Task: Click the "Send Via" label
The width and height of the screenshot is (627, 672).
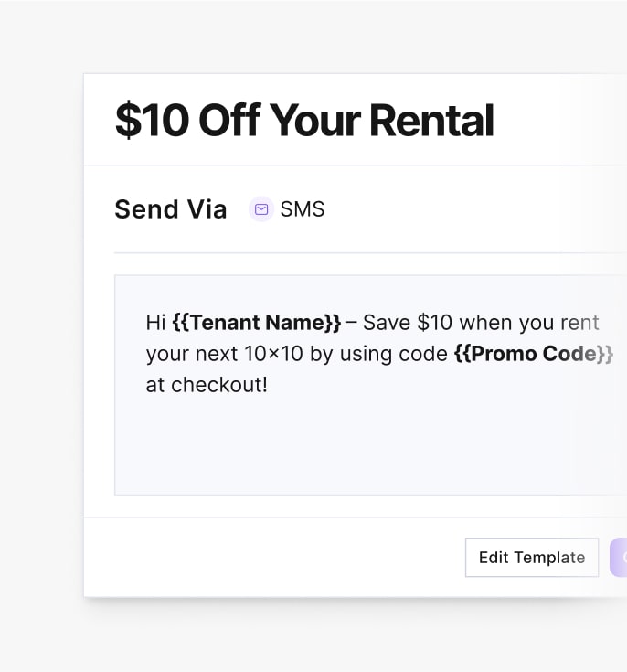Action: (171, 209)
